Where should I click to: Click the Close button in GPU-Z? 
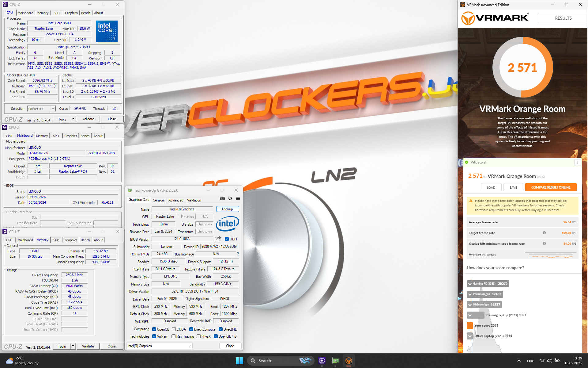point(230,346)
